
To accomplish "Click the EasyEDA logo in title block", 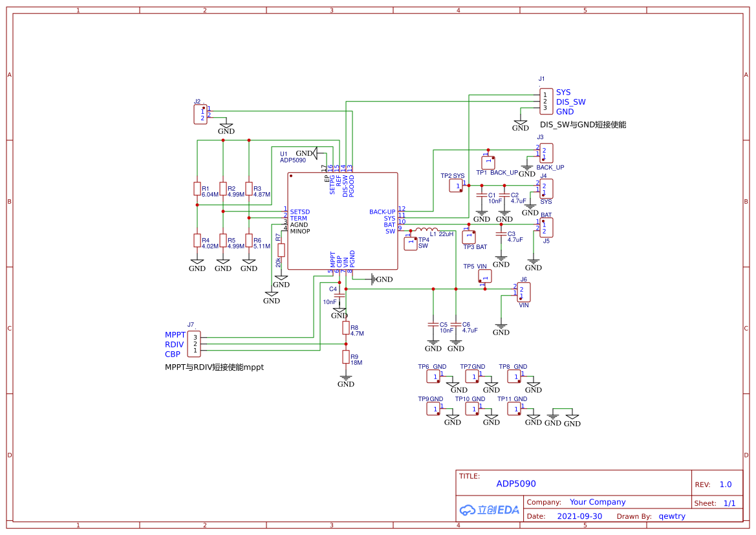I will [489, 510].
